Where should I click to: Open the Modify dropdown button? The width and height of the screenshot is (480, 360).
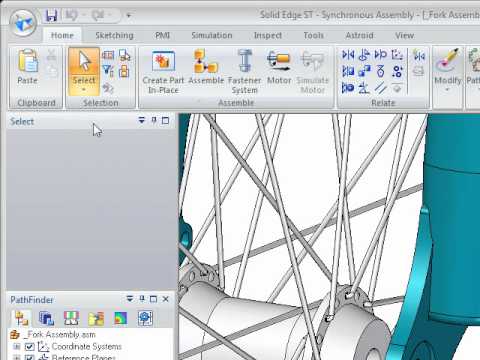[448, 71]
